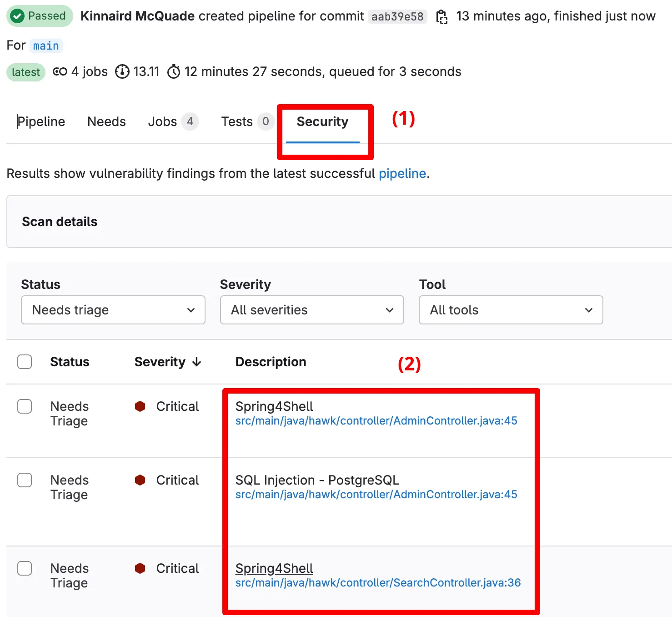Image resolution: width=672 pixels, height=617 pixels.
Task: Check the SearchController Spring4Shell row checkbox
Action: pyautogui.click(x=25, y=568)
